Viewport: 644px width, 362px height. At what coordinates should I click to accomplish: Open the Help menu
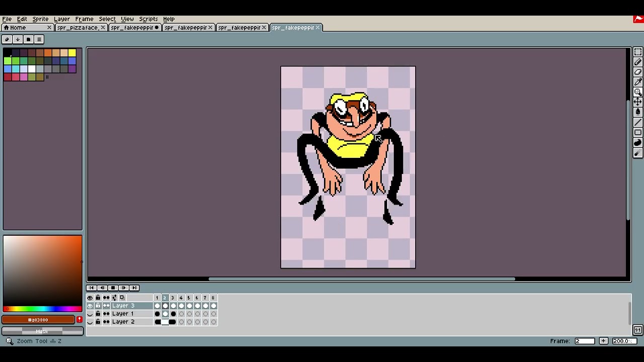[x=169, y=19]
